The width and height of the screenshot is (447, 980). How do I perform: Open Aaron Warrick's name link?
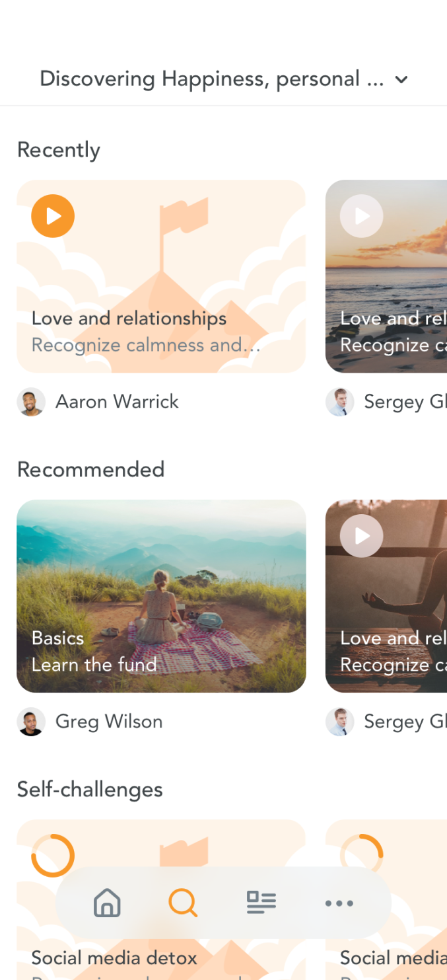[117, 402]
